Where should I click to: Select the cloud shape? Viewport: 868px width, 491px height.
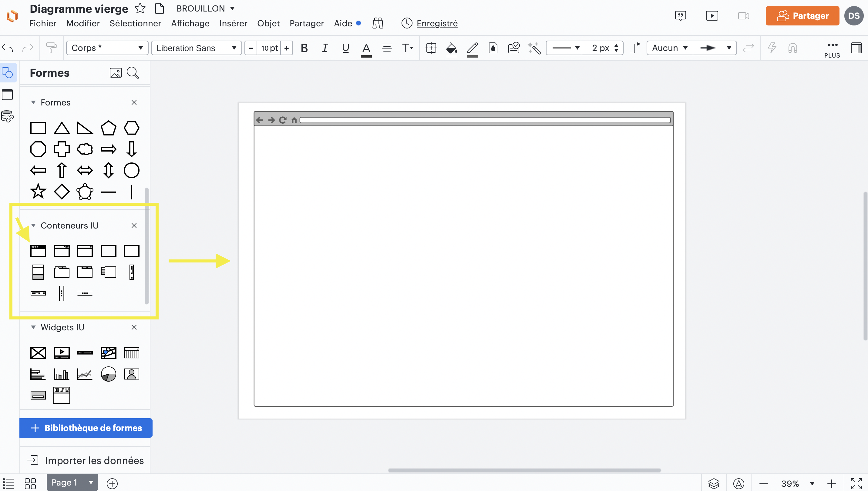85,149
